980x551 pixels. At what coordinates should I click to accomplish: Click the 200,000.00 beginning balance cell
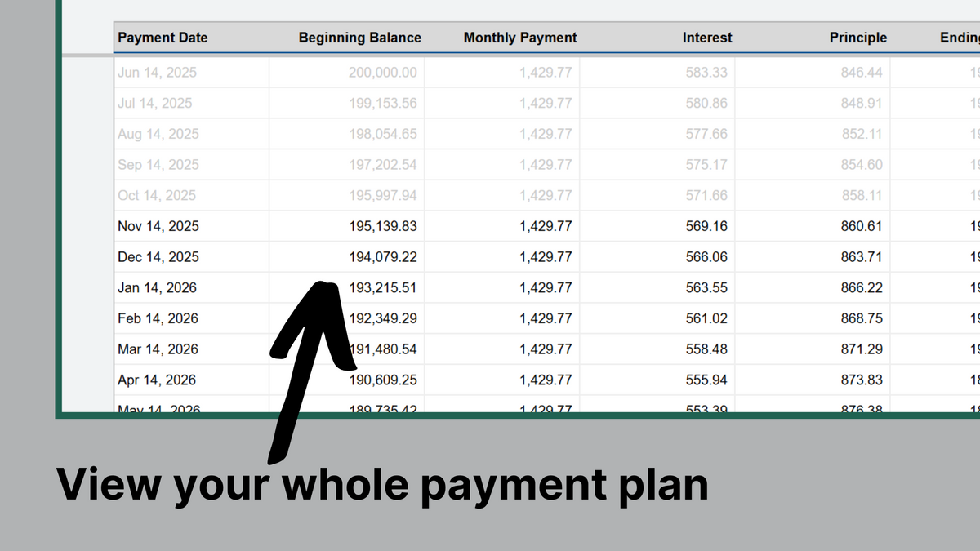point(347,73)
